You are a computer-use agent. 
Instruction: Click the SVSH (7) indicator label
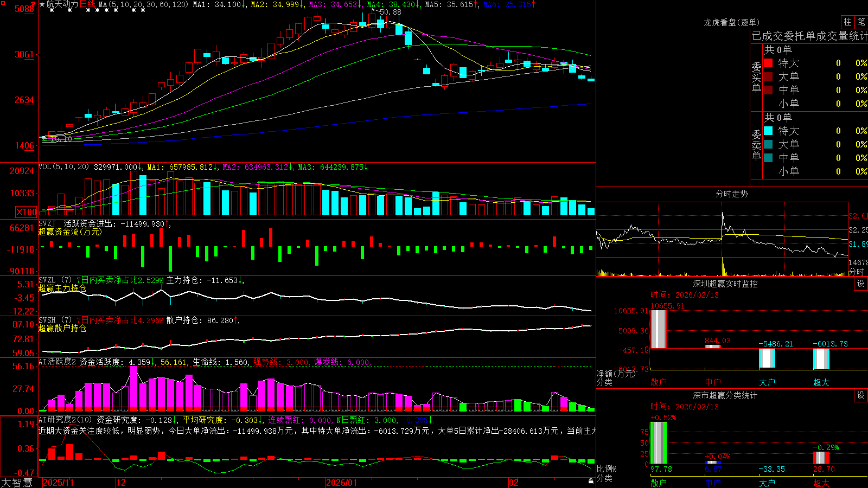pos(55,320)
